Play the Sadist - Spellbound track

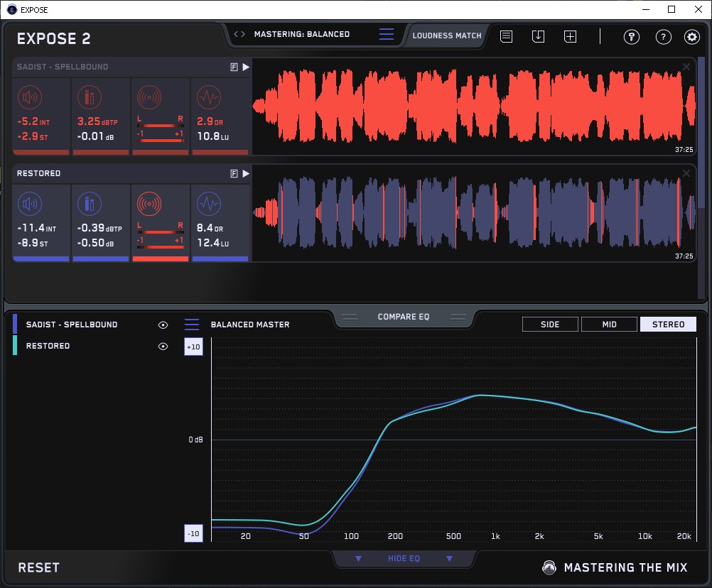point(246,67)
